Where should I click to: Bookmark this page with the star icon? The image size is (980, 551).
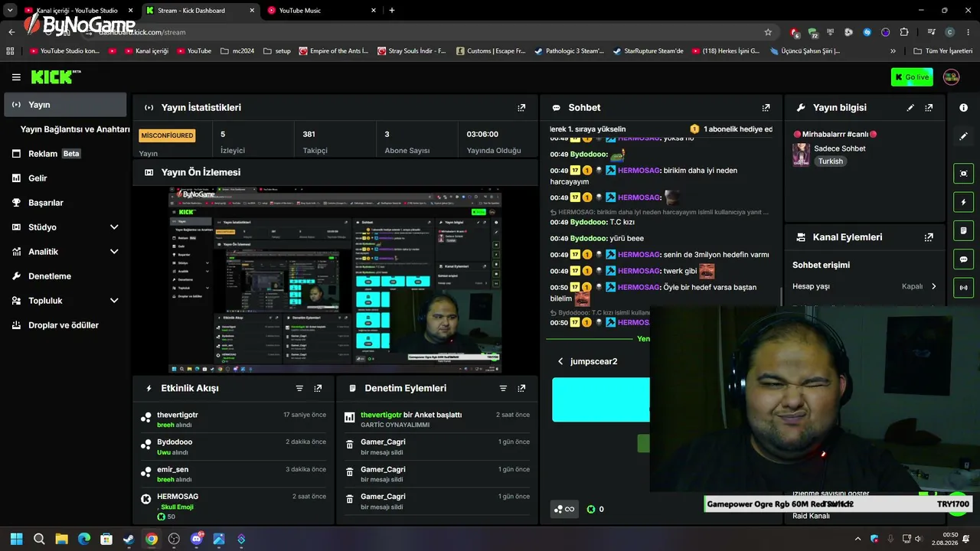(768, 32)
